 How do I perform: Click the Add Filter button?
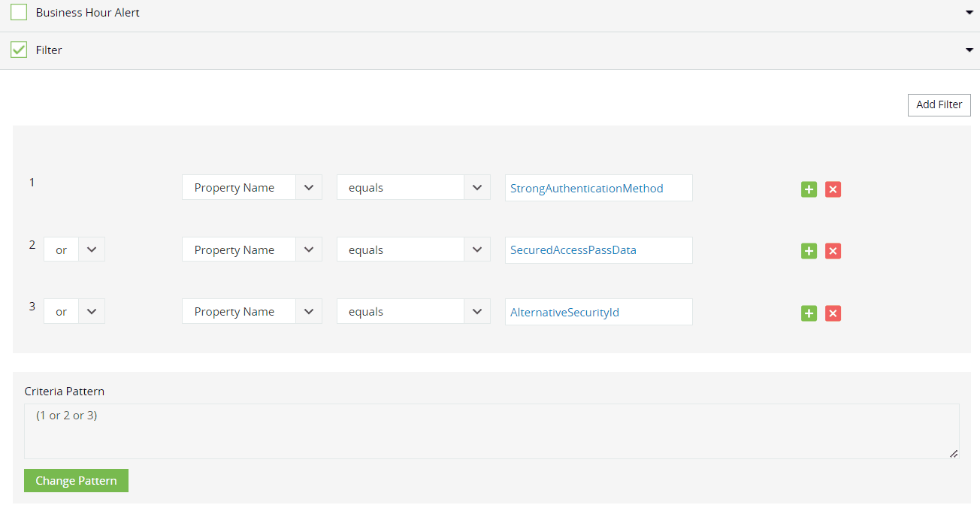pos(939,105)
